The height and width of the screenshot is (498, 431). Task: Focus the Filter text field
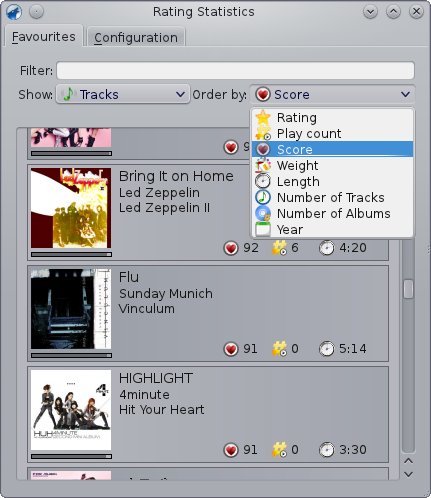coord(235,70)
